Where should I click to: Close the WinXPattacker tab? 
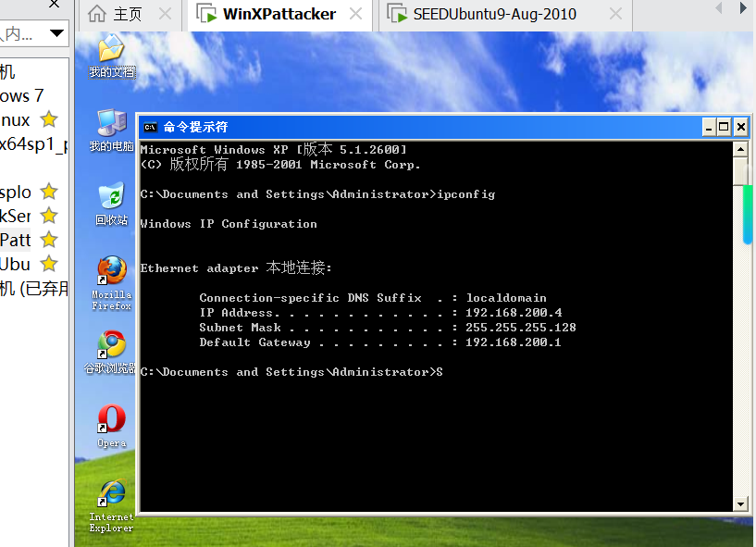355,14
